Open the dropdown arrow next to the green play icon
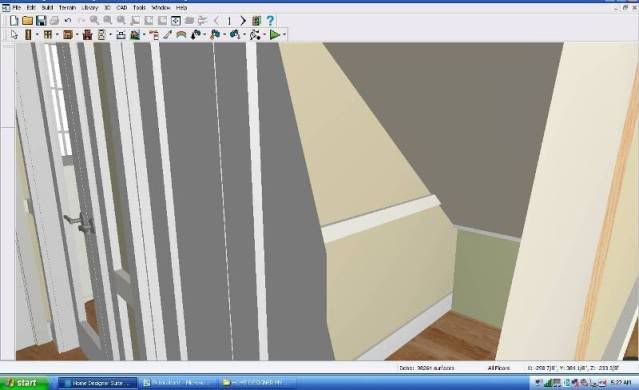Screen dimensions: 639x390 (284, 35)
